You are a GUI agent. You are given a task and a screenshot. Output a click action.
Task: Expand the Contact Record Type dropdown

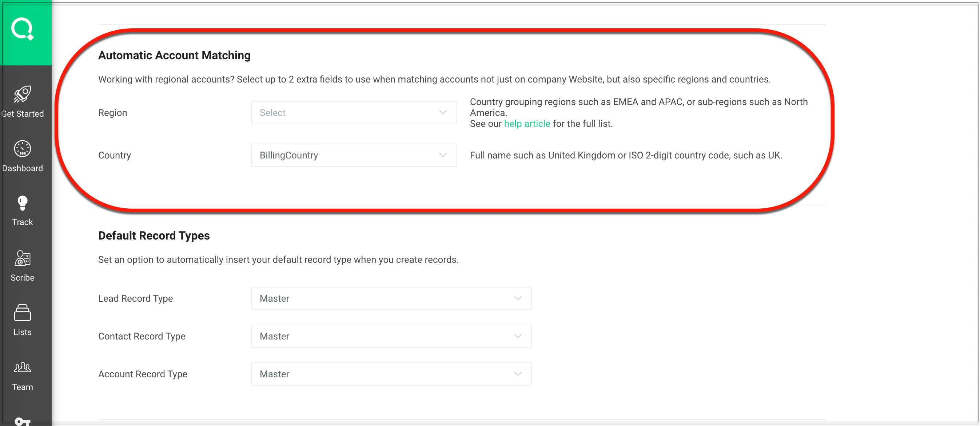coord(391,336)
